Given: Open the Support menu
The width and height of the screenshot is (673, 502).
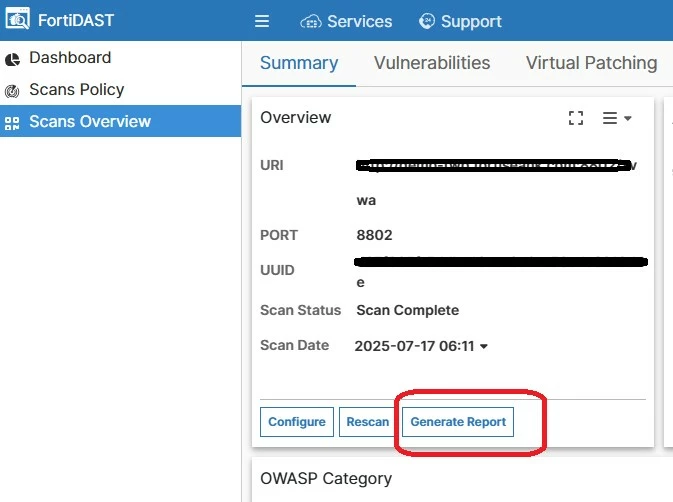Looking at the screenshot, I should click(x=460, y=21).
